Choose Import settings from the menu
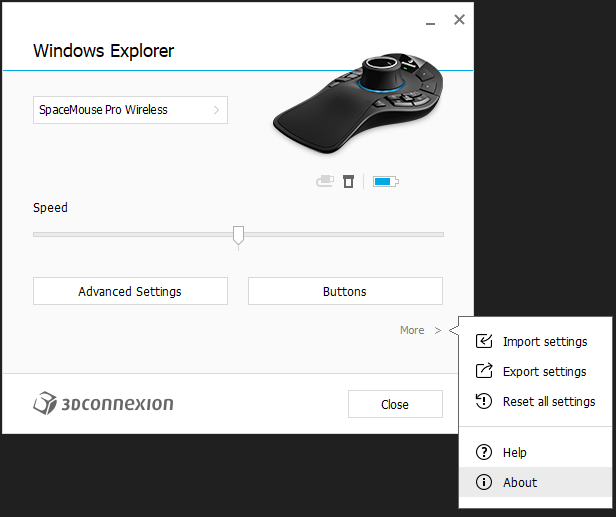The image size is (616, 517). pos(535,341)
